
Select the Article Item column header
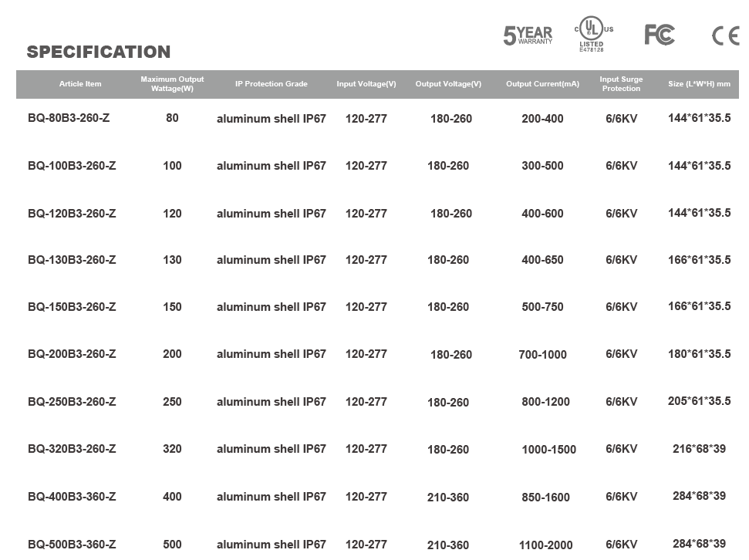click(80, 83)
